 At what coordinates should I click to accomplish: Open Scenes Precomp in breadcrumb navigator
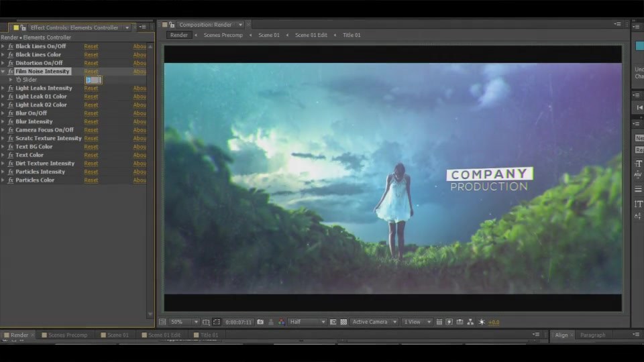point(223,35)
